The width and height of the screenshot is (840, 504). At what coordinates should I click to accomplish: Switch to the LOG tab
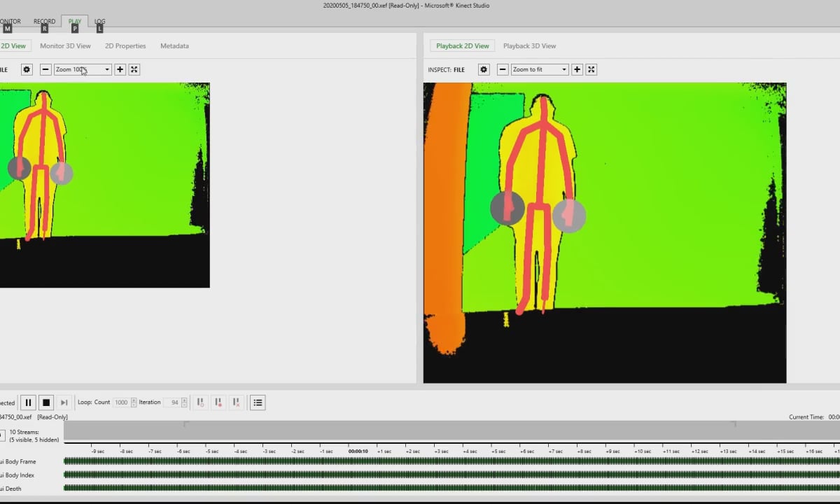[x=99, y=22]
